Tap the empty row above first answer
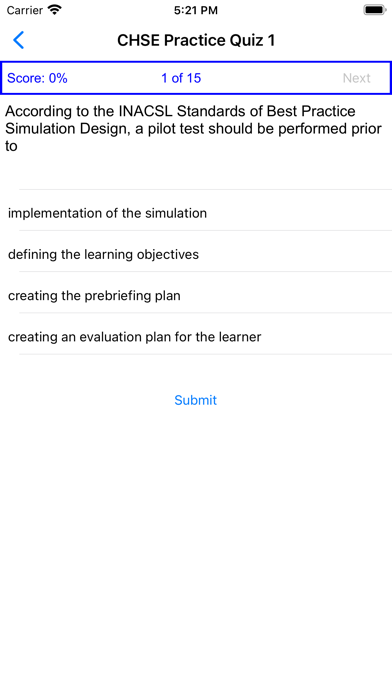This screenshot has width=392, height=696. [x=196, y=173]
